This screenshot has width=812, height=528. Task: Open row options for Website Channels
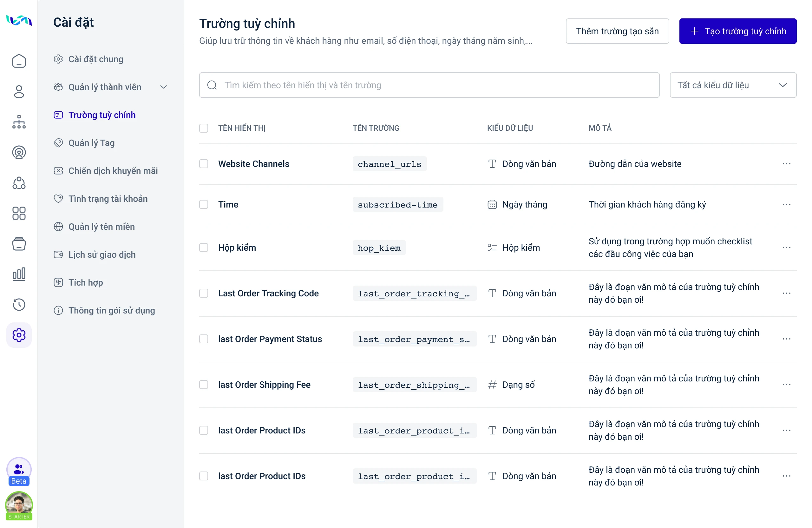tap(786, 164)
